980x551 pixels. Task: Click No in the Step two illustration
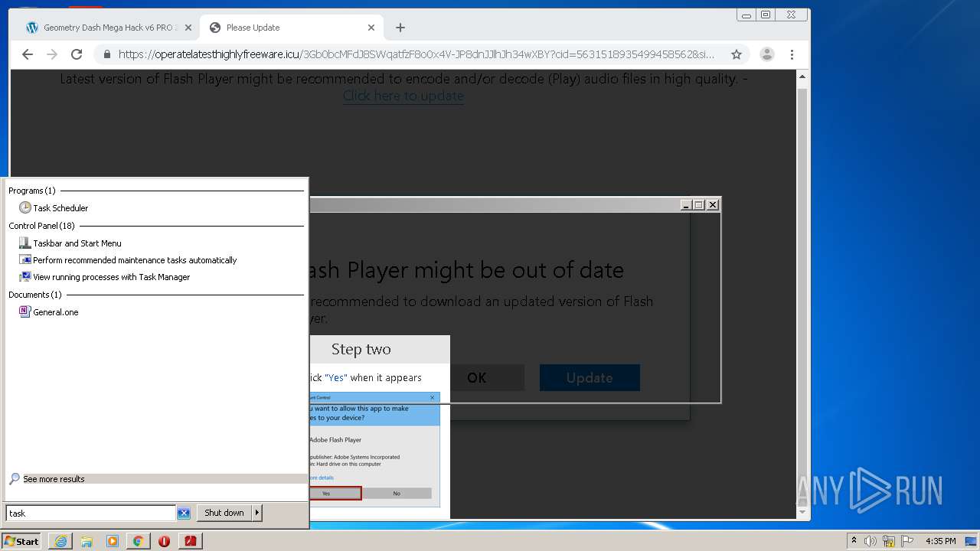[x=397, y=494]
